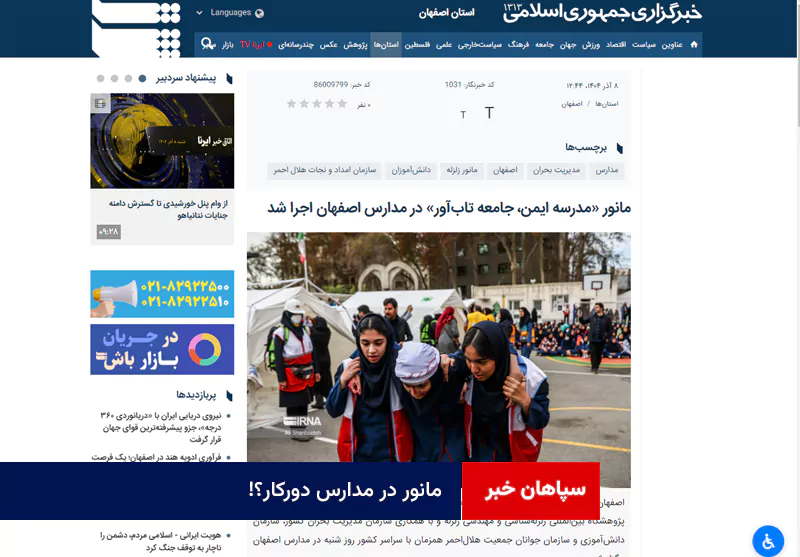800x557 pixels.
Task: Open the search magnifier icon
Action: [x=208, y=44]
